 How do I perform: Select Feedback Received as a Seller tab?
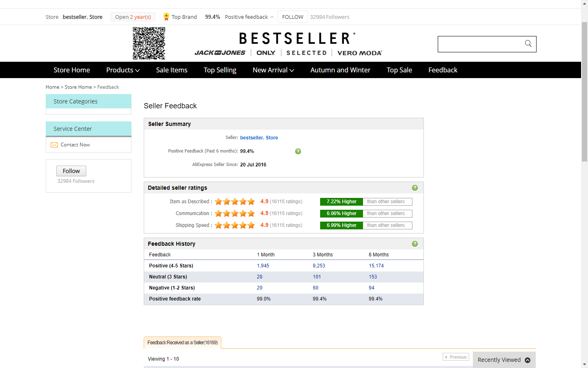(x=183, y=343)
